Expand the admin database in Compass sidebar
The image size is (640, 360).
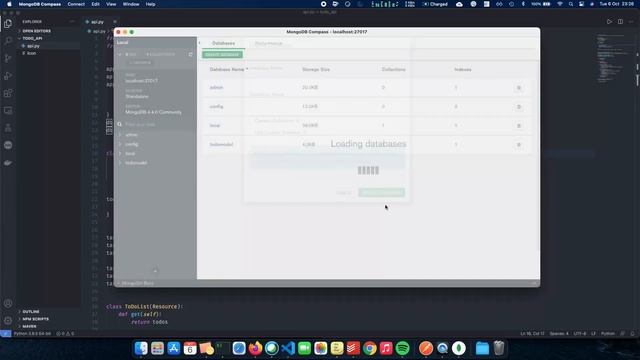point(120,135)
